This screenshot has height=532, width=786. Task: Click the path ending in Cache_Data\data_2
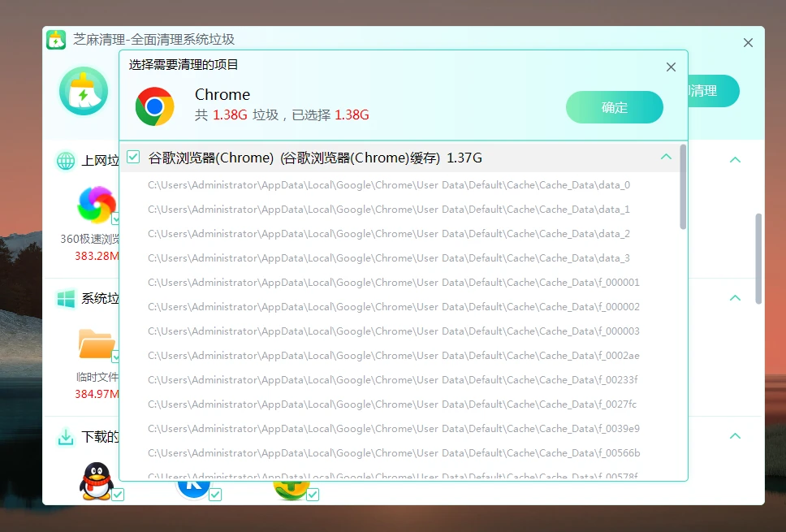(389, 234)
